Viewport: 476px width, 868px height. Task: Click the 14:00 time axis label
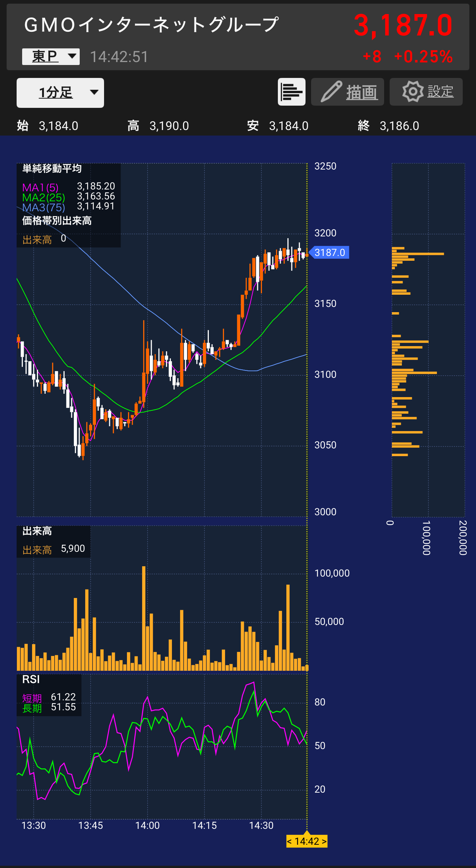(x=147, y=826)
